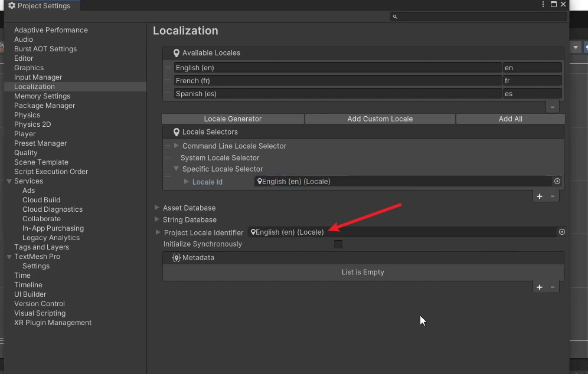Screen dimensions: 588x374
Task: Open object picker for Project Locale Identifier
Action: point(562,232)
